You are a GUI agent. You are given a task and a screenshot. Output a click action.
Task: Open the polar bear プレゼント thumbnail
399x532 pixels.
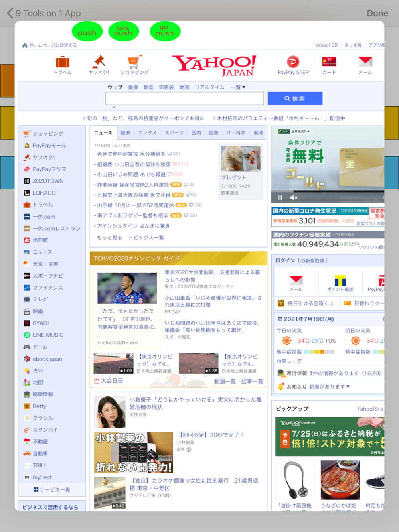click(x=241, y=158)
